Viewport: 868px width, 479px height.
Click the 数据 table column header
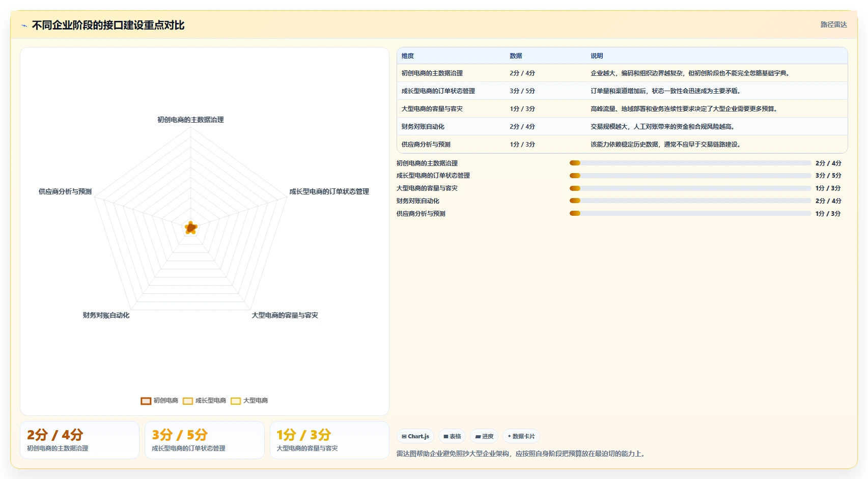[x=516, y=56]
